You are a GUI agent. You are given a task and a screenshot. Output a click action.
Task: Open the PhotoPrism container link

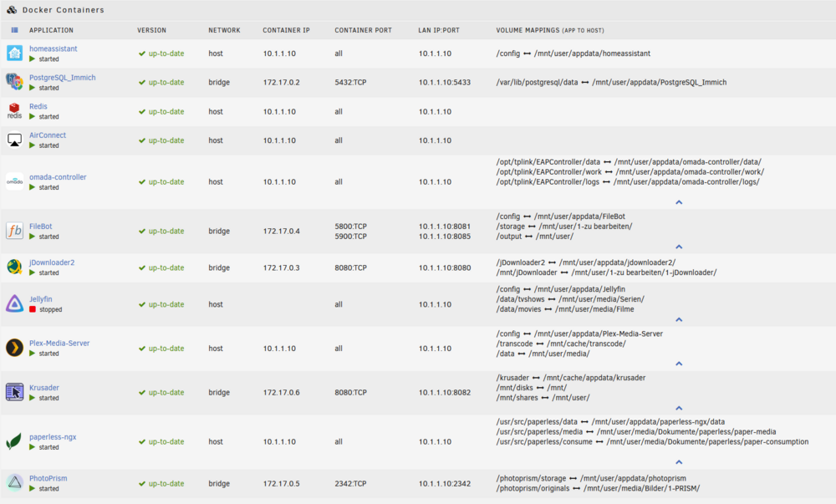pos(48,478)
